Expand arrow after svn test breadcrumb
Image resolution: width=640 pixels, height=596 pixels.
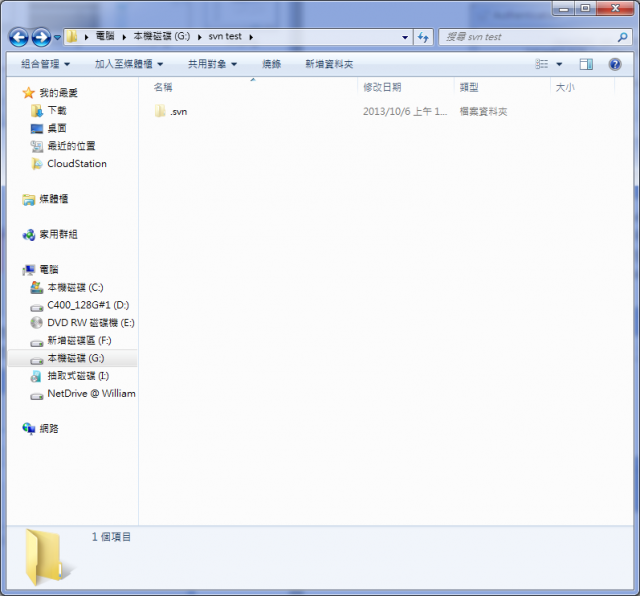[x=251, y=37]
